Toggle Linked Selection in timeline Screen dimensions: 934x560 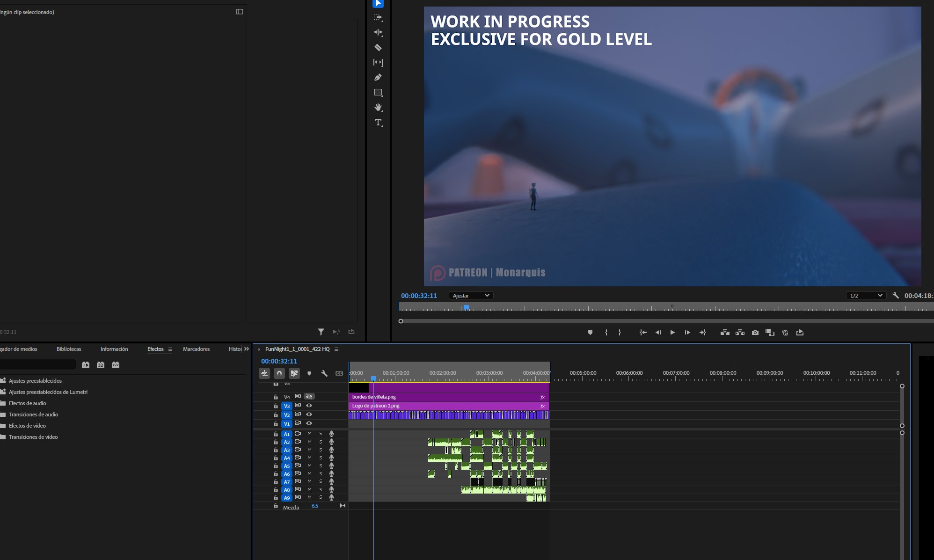point(294,373)
